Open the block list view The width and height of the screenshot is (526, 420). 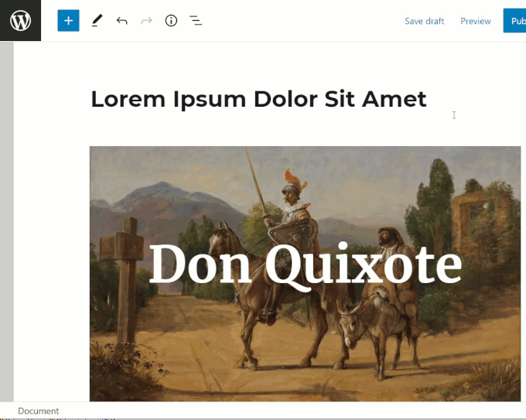(x=196, y=21)
